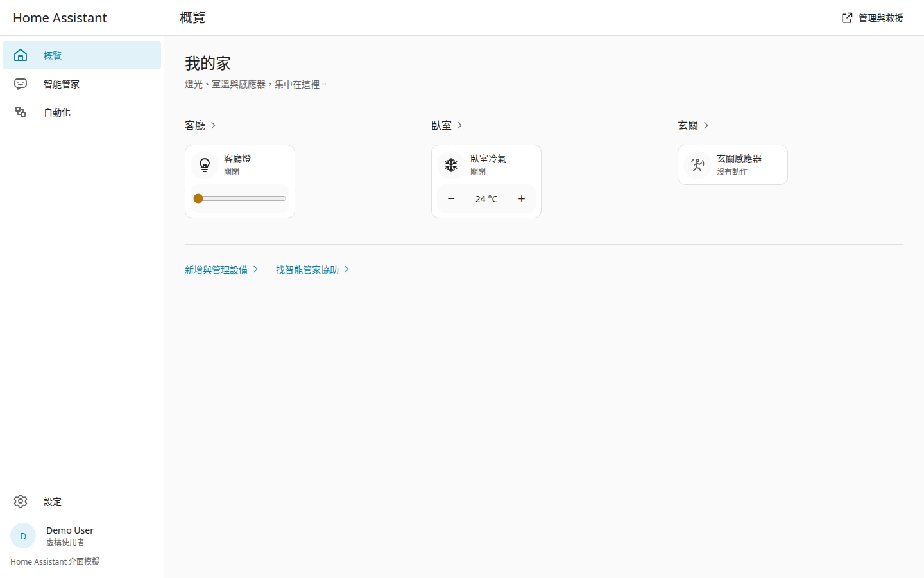
Task: Open the 新增與管理設備 link
Action: pyautogui.click(x=221, y=270)
